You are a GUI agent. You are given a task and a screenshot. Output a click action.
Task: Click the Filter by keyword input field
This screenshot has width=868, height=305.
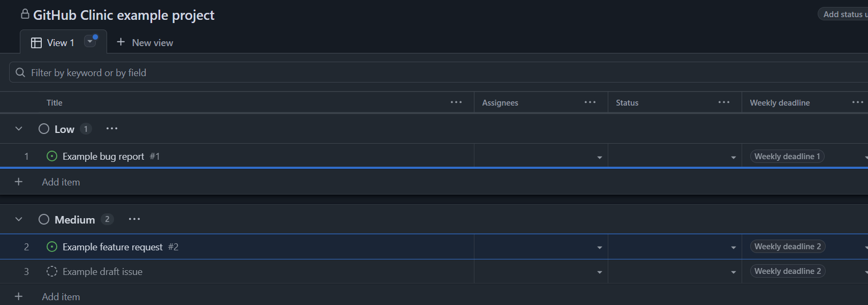click(x=439, y=72)
